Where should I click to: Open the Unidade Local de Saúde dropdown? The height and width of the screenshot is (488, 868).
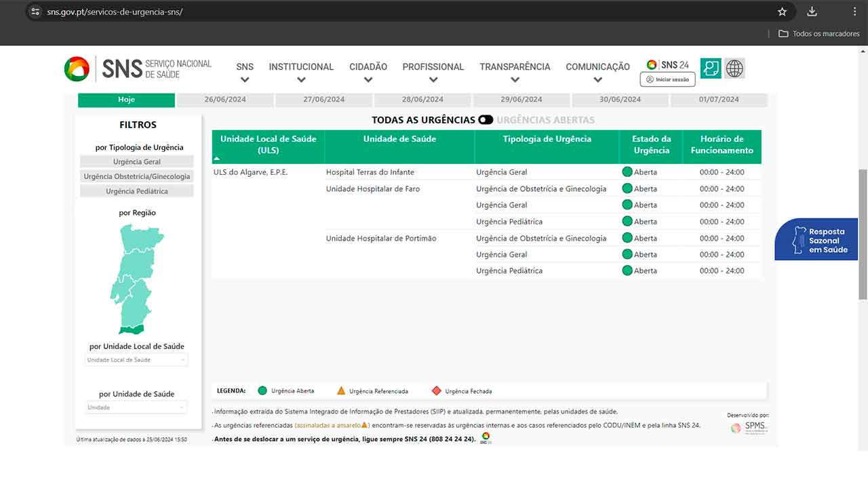click(x=136, y=360)
